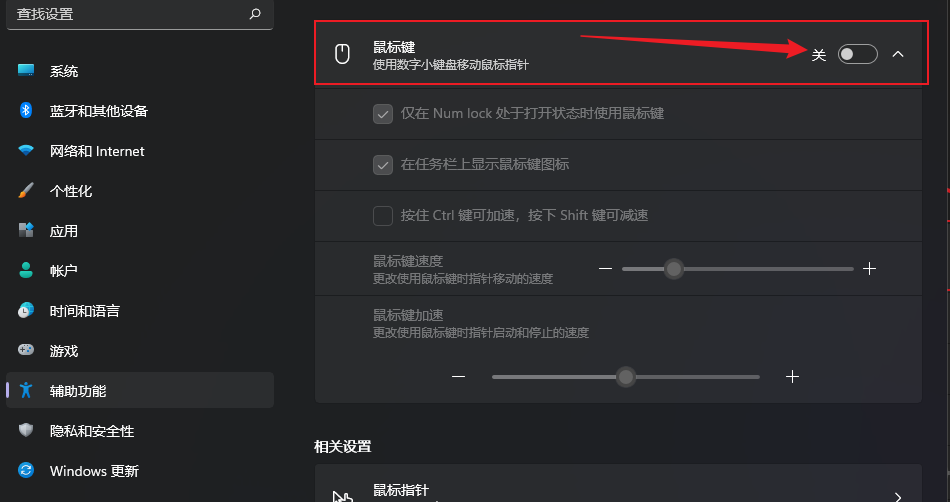950x502 pixels.
Task: Click the plus button for 鼠标键速度
Action: (869, 268)
